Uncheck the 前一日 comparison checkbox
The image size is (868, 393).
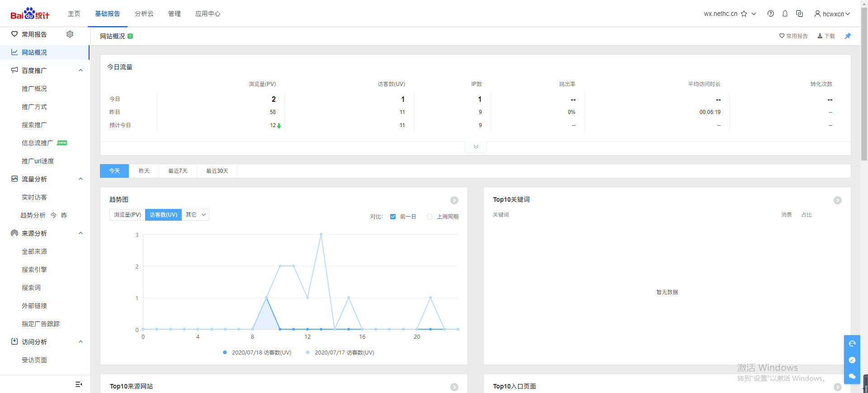click(393, 217)
